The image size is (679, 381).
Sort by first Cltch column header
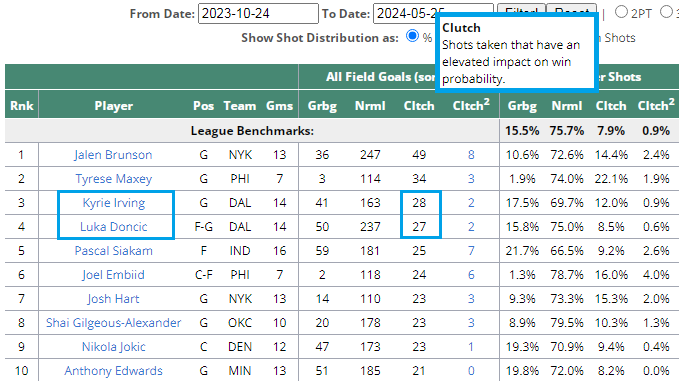coord(419,106)
